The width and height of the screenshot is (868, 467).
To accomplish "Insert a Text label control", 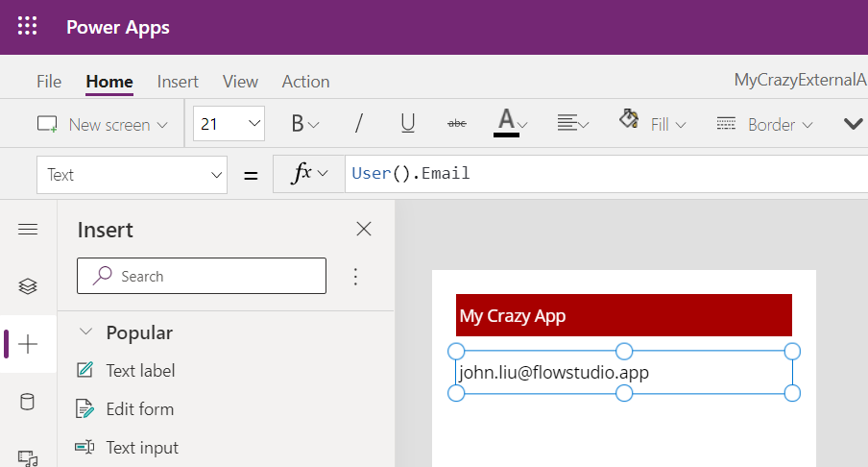I will [x=140, y=371].
